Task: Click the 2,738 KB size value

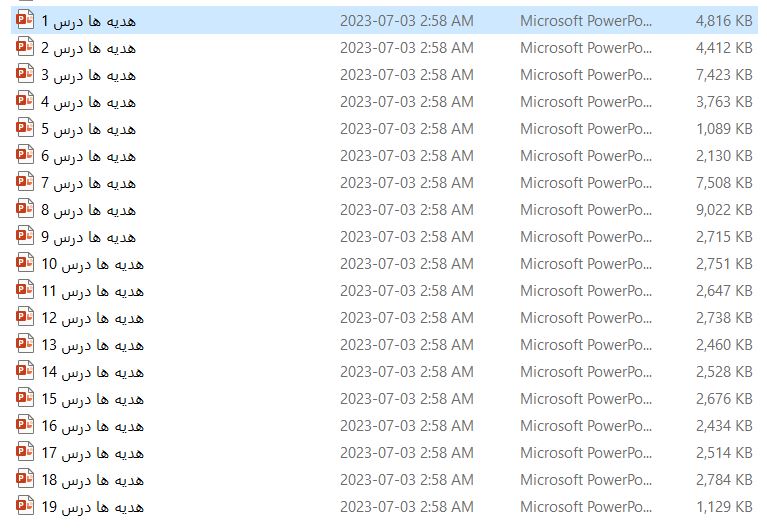Action: coord(724,318)
